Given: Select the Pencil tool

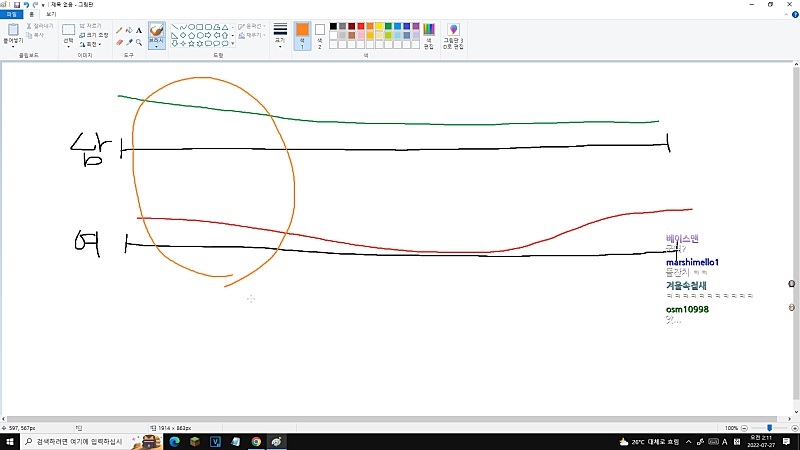Looking at the screenshot, I should (x=119, y=31).
